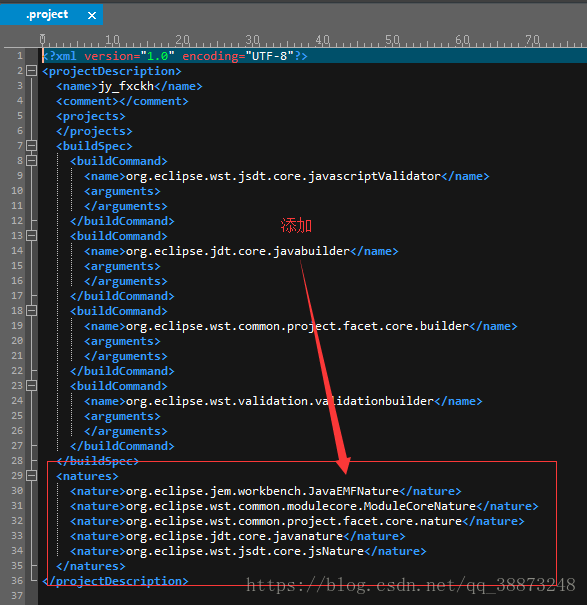587x605 pixels.
Task: Click the opening buildSpec tag on line 7
Action: [94, 146]
